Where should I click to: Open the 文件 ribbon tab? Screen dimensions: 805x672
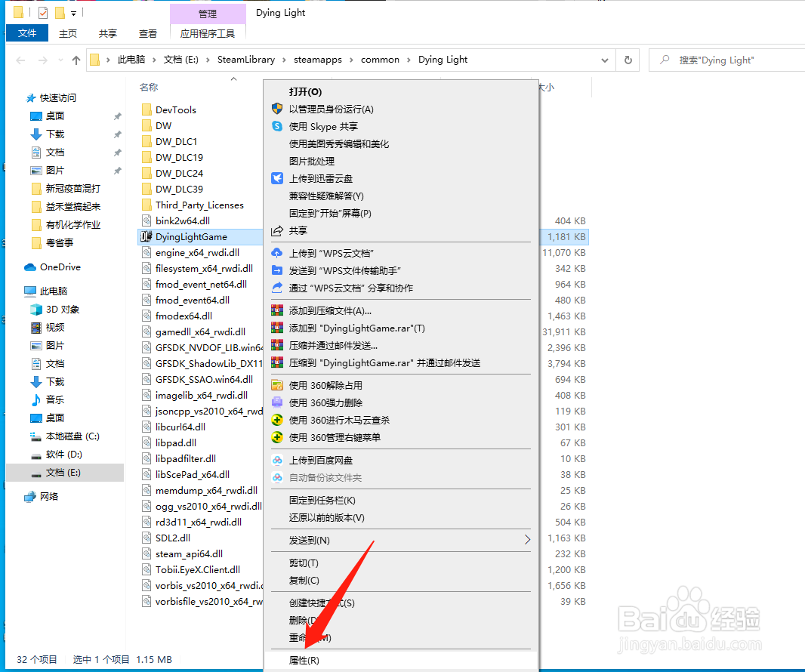click(x=27, y=33)
